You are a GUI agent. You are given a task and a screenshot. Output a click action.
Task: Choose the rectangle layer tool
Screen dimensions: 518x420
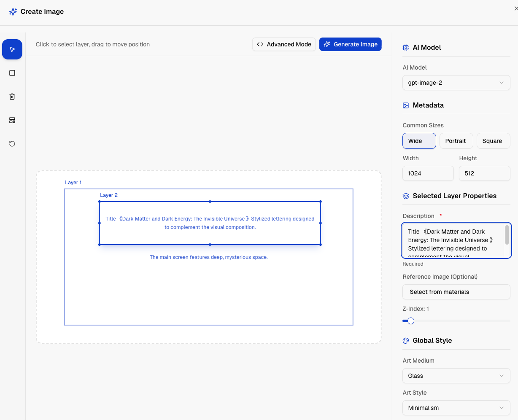click(12, 73)
